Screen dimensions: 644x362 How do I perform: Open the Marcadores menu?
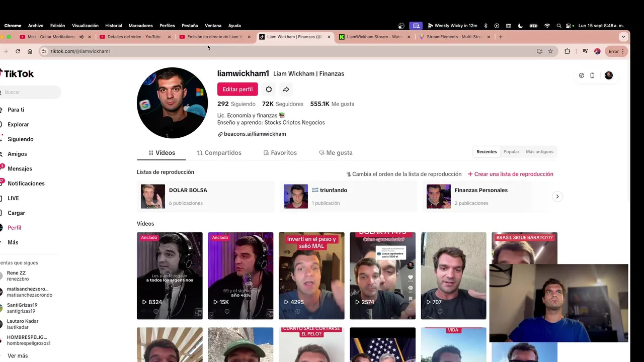(x=140, y=26)
